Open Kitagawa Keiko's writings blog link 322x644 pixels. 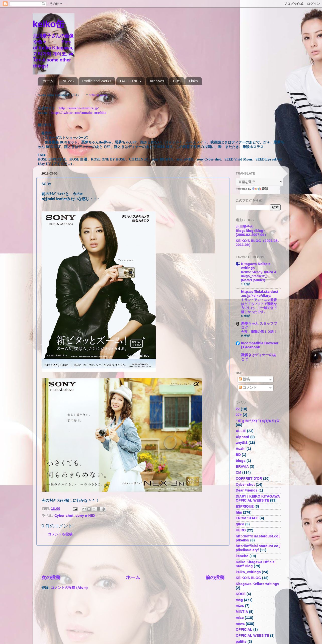[x=256, y=266]
